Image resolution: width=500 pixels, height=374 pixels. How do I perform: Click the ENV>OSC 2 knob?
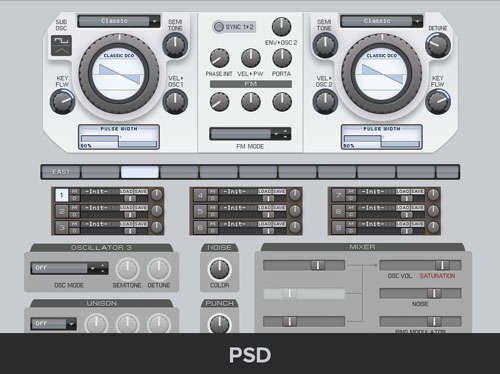tap(281, 27)
